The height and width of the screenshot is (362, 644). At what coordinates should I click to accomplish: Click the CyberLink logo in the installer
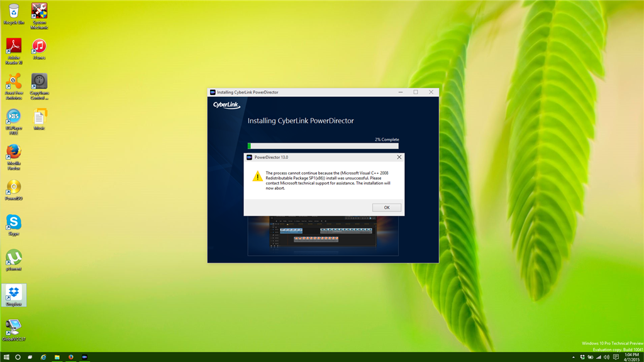point(226,105)
